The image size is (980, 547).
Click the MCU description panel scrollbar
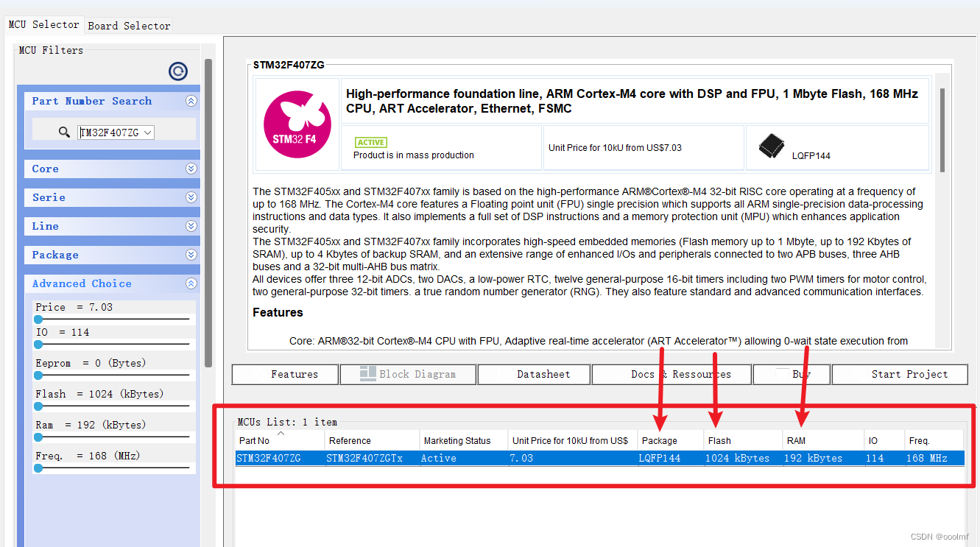[942, 130]
